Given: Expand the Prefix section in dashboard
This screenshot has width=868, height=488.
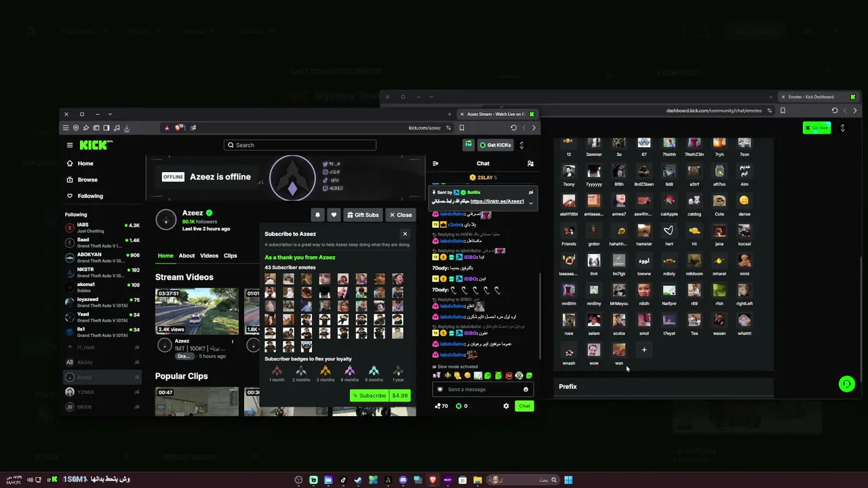Looking at the screenshot, I should [x=664, y=386].
